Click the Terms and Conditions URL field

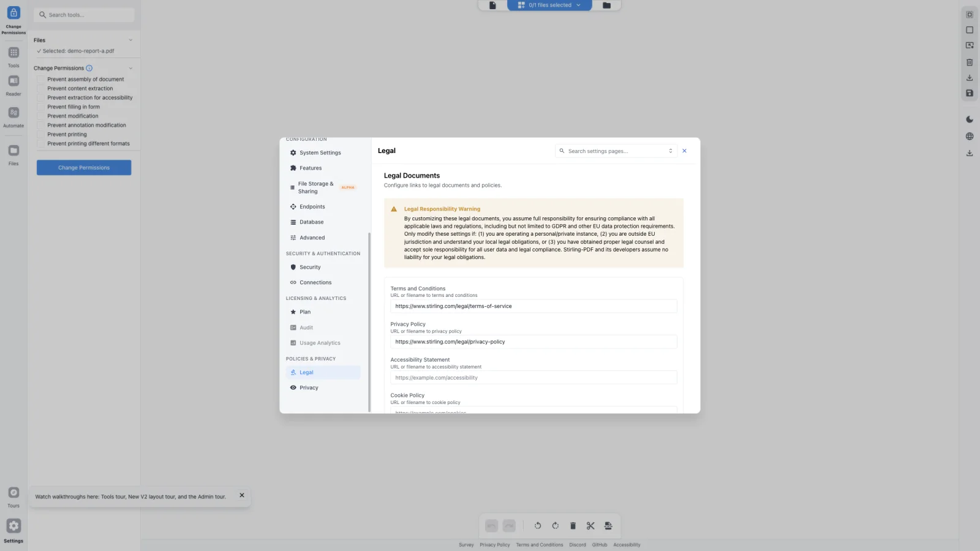click(x=533, y=307)
